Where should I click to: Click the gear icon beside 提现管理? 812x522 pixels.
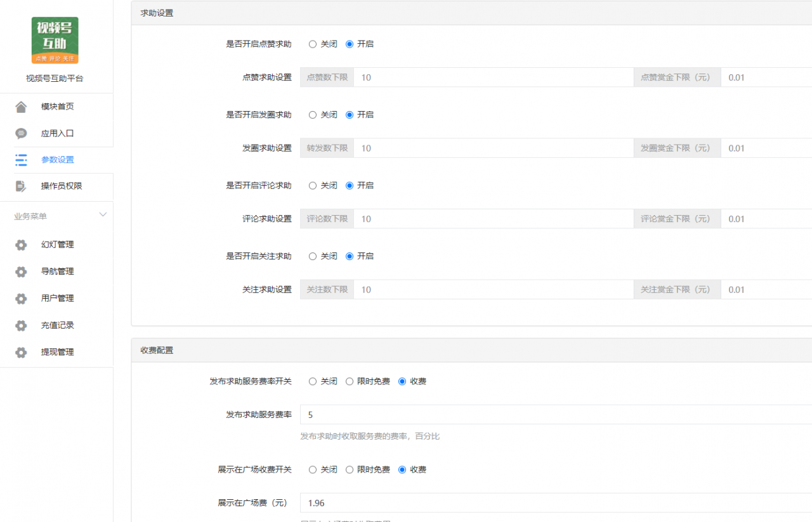click(21, 352)
